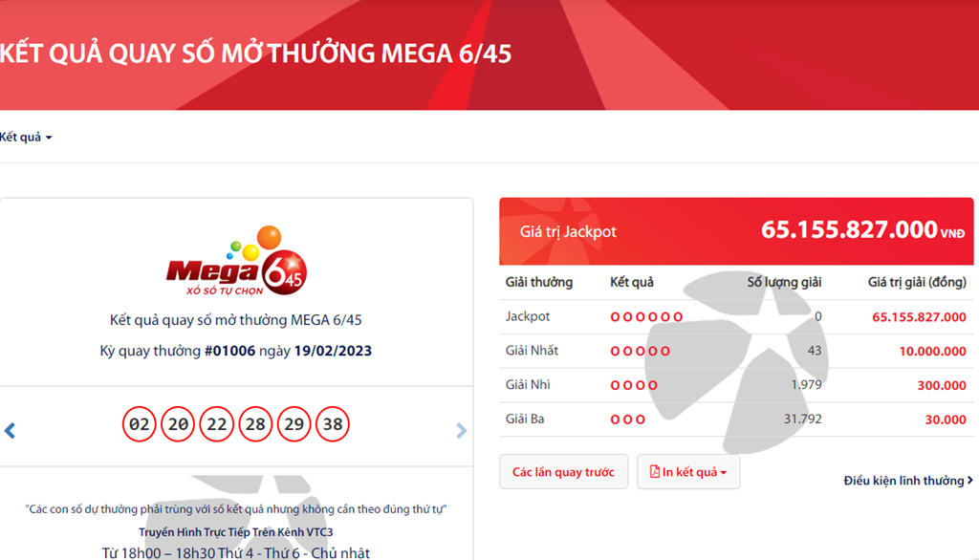The width and height of the screenshot is (979, 560).
Task: Open the Kết quả dropdown menu
Action: coord(26,138)
